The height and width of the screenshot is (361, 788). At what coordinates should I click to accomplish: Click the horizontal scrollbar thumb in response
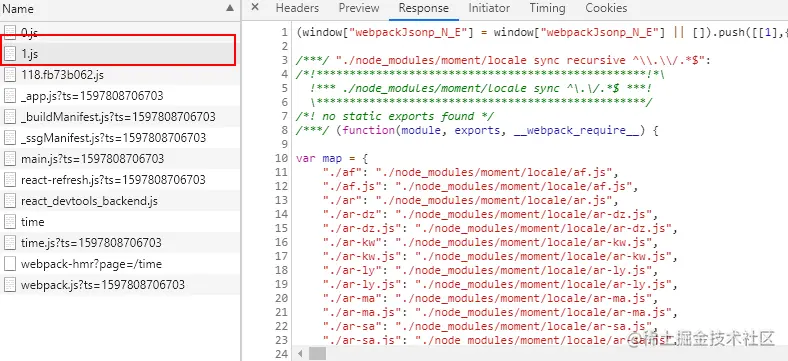click(317, 354)
